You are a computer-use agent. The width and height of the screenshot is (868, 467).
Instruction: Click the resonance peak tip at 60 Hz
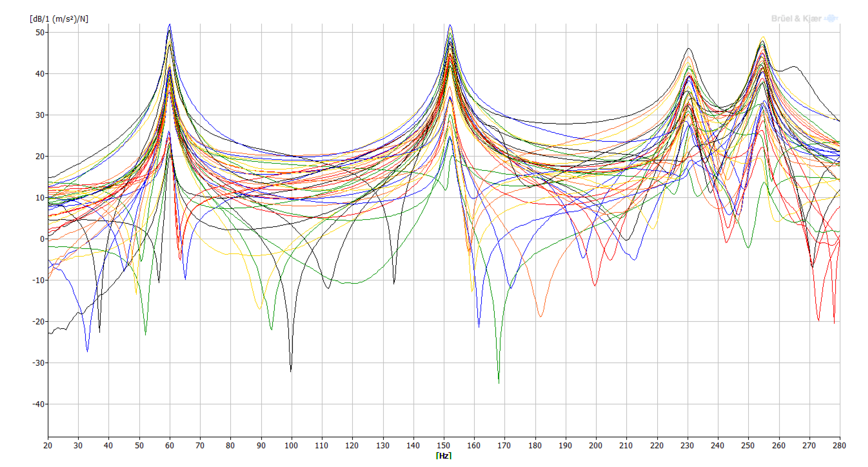pyautogui.click(x=170, y=24)
